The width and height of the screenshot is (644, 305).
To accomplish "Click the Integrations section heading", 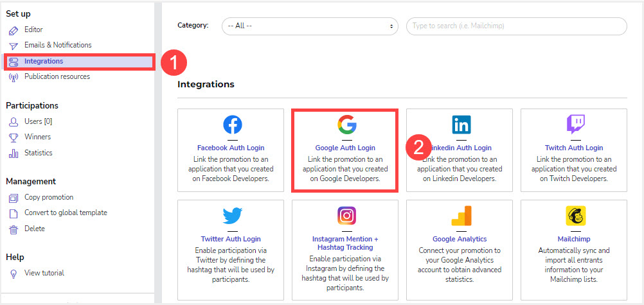I will point(206,85).
